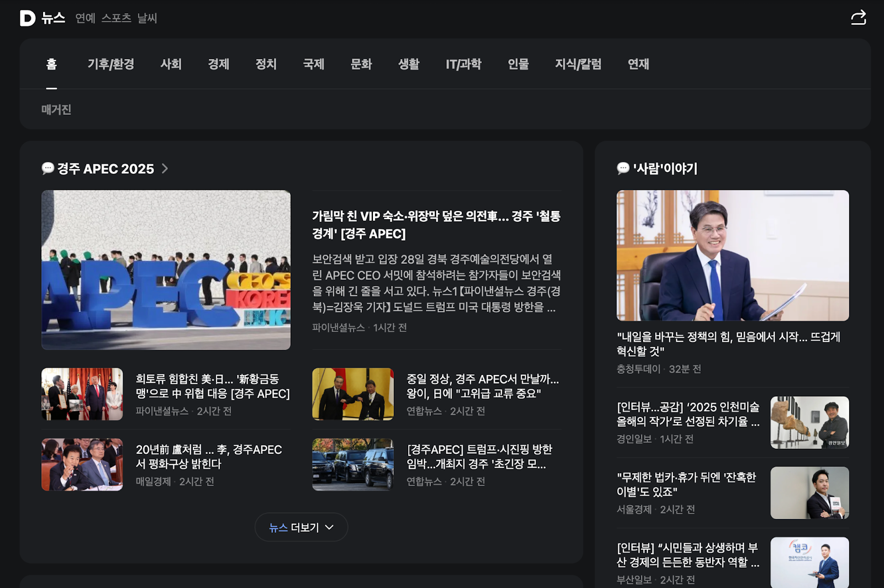The height and width of the screenshot is (588, 884).
Task: Open the 경주 APEC 2025 section title
Action: 106,168
